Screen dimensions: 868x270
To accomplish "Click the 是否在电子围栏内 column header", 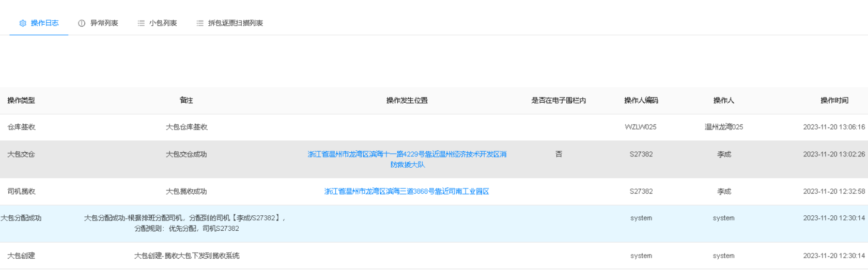I will tap(559, 101).
